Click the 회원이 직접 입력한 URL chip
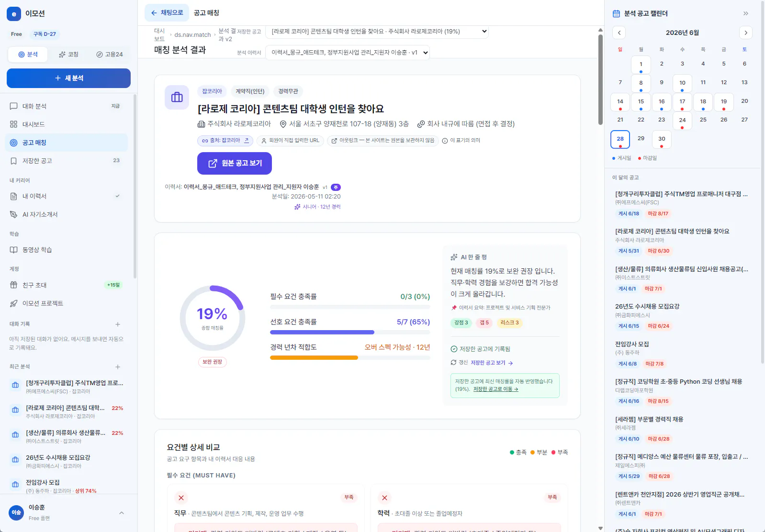This screenshot has width=765, height=532. [x=290, y=141]
